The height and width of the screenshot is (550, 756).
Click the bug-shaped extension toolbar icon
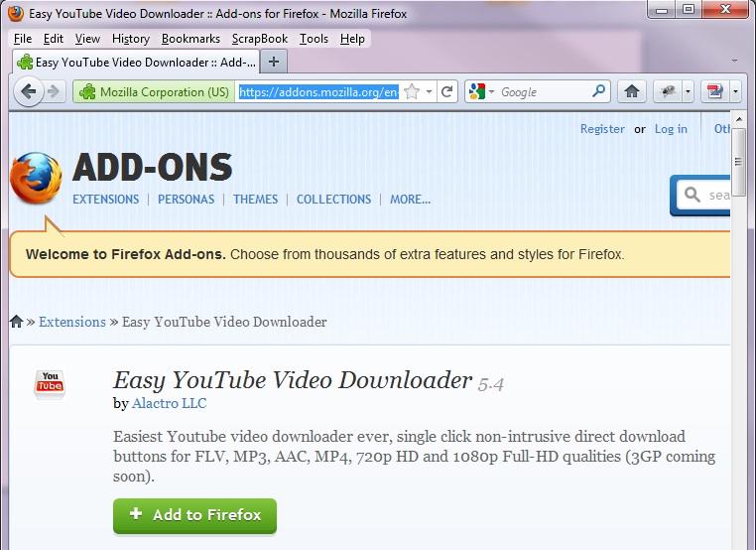pos(668,91)
